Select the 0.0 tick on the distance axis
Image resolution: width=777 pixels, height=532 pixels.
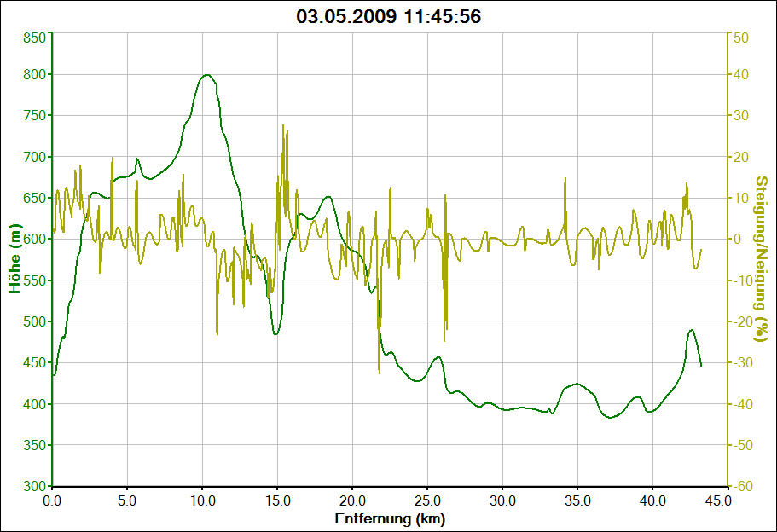pyautogui.click(x=53, y=501)
